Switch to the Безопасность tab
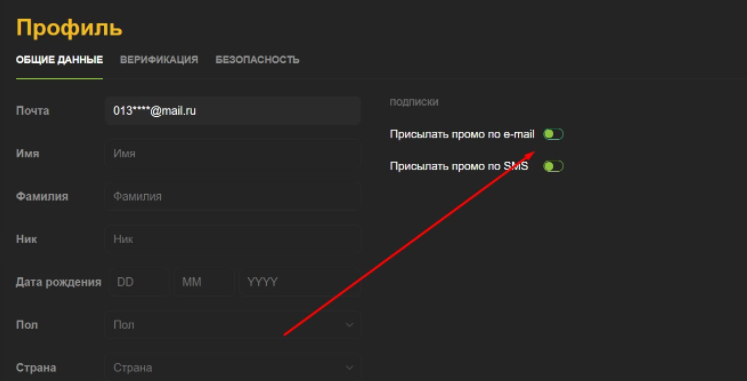Screen dimensions: 747x381 [257, 60]
